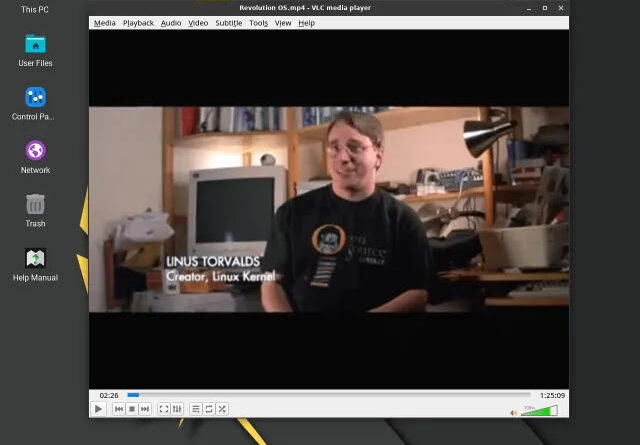
Task: Click the VLC window title bar text
Action: [305, 8]
